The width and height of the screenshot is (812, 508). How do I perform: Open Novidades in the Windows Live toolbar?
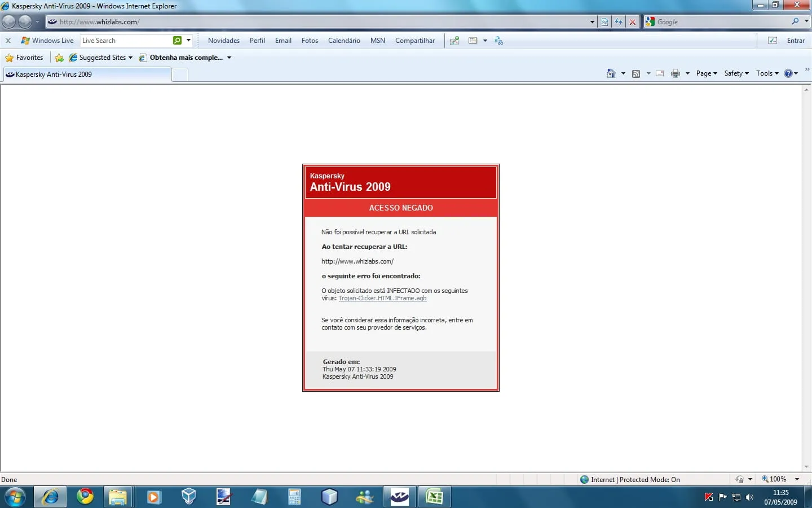[x=224, y=41]
